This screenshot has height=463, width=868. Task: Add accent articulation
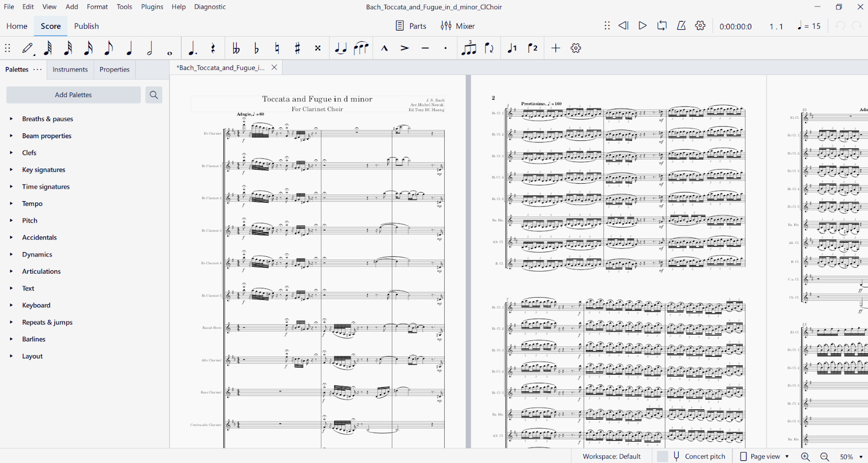(x=405, y=48)
